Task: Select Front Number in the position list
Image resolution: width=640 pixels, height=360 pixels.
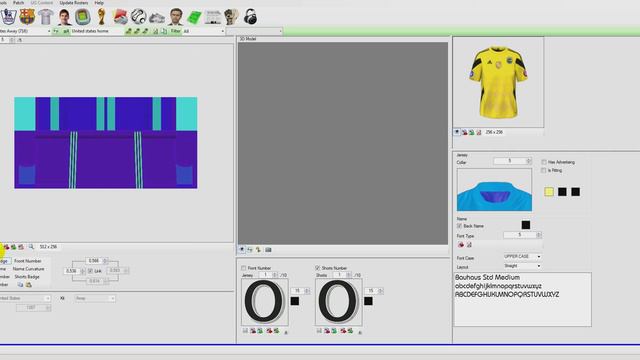Action: click(28, 261)
